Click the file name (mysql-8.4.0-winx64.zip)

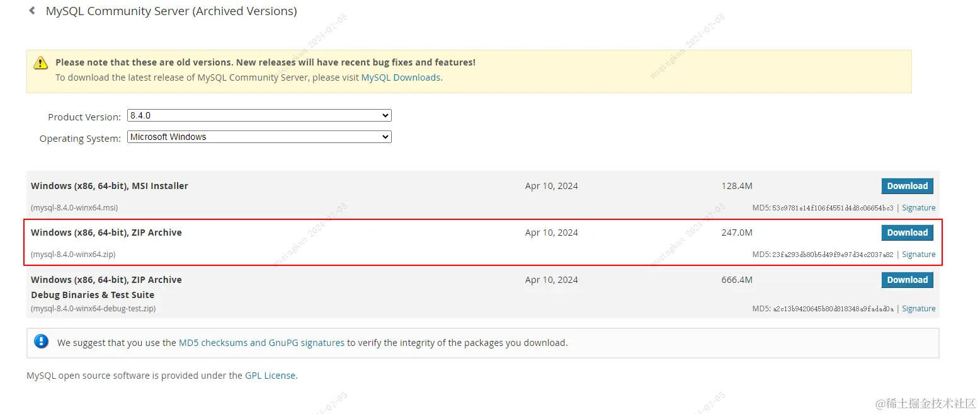click(x=73, y=255)
